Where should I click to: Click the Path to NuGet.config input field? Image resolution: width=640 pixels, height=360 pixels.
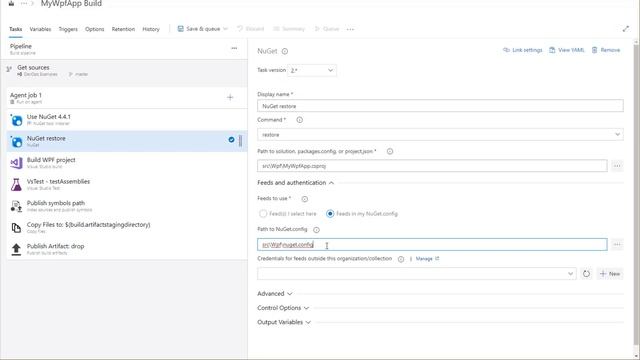pos(432,244)
